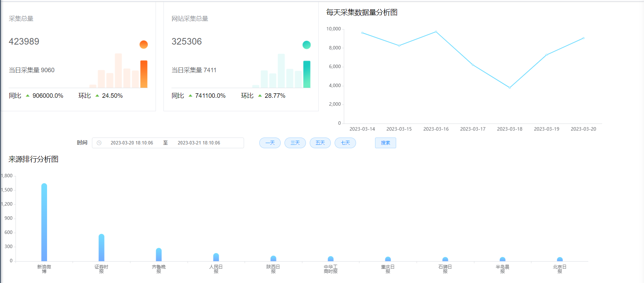
Task: Click line chart point for 2023-03-19
Action: (x=547, y=55)
